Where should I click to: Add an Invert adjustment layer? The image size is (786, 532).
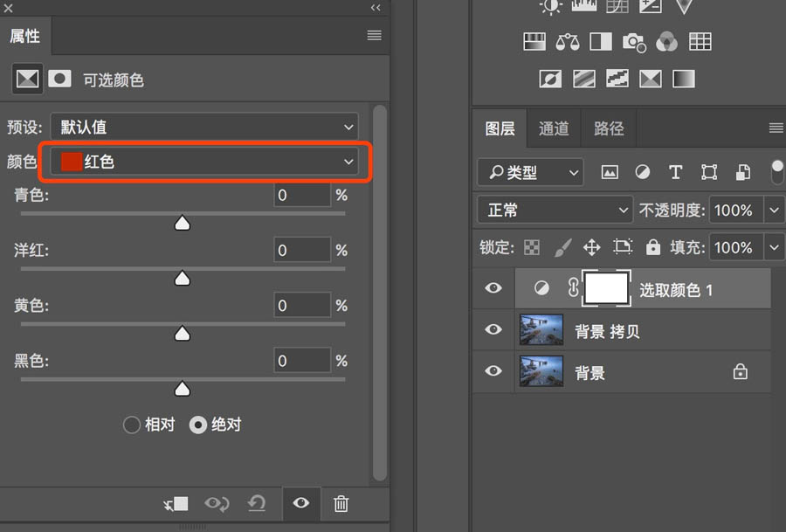tap(550, 79)
